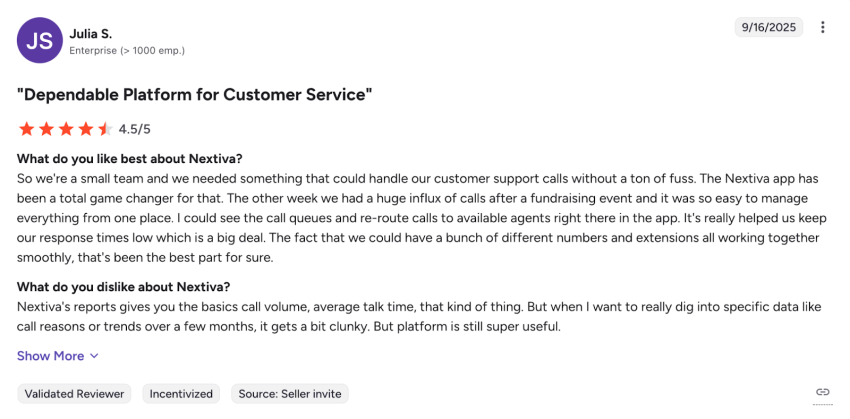Click the third rating star
Image resolution: width=850 pixels, height=419 pixels.
coord(65,129)
